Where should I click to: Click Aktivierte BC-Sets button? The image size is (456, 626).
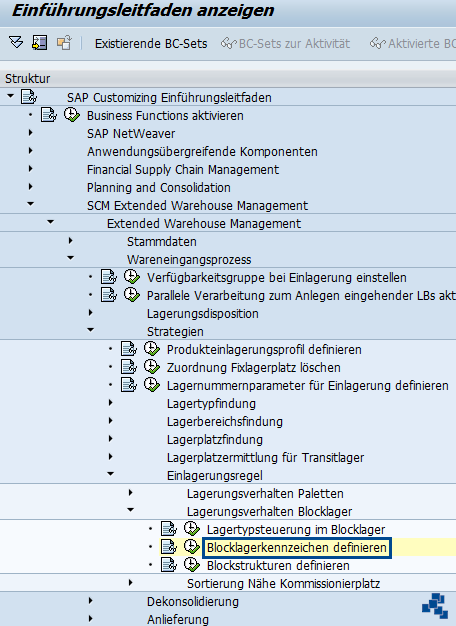413,43
